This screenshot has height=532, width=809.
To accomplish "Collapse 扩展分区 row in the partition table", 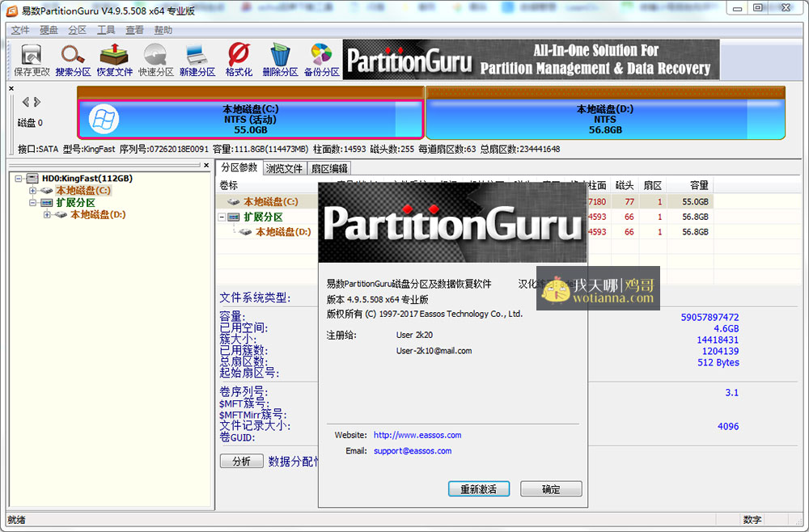I will [x=222, y=217].
